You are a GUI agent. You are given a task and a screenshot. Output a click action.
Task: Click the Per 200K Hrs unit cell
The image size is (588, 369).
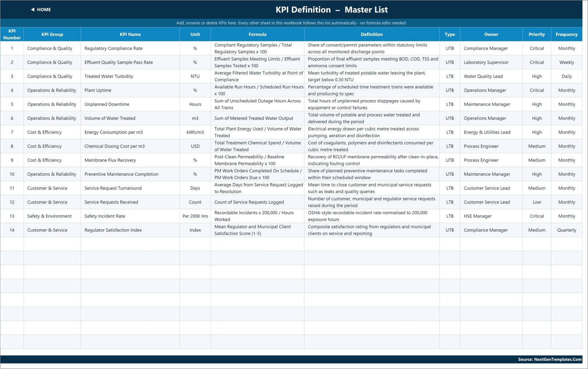click(x=195, y=216)
